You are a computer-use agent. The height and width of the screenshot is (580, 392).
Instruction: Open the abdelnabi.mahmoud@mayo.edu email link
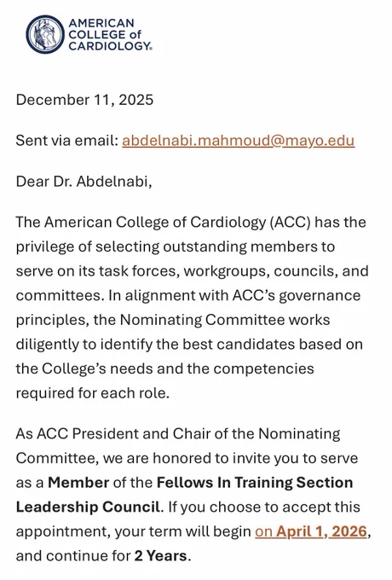[x=239, y=141]
